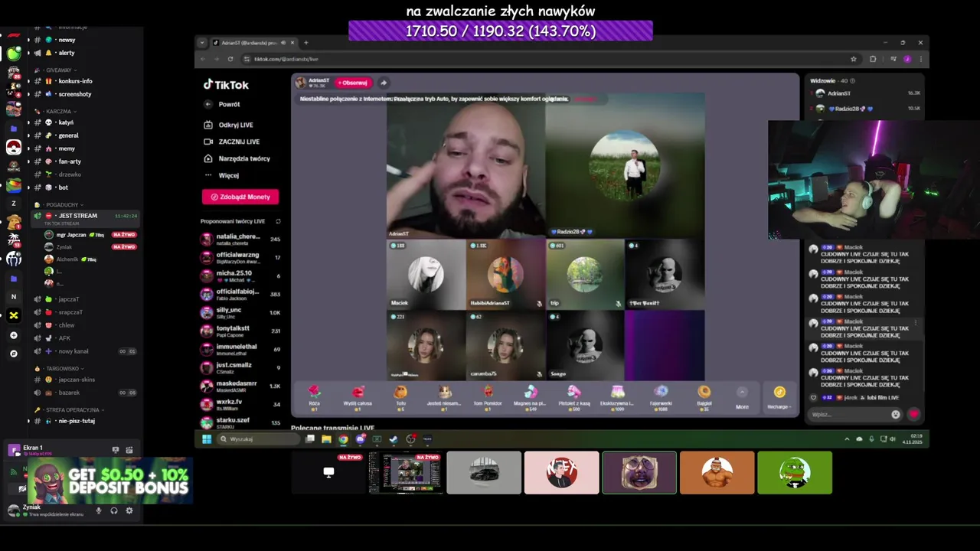Expand the Więcej menu in TikTok sidebar
Viewport: 980px width, 551px height.
[x=222, y=175]
